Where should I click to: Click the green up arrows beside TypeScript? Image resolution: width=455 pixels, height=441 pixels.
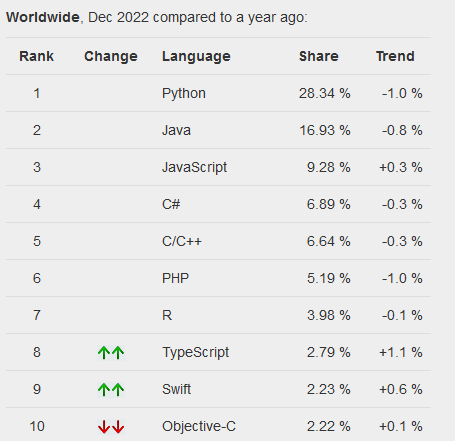coord(111,352)
